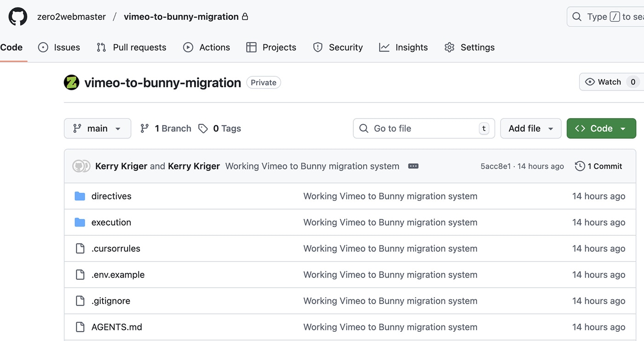This screenshot has height=341, width=644.
Task: Click the Private visibility badge
Action: (x=264, y=83)
